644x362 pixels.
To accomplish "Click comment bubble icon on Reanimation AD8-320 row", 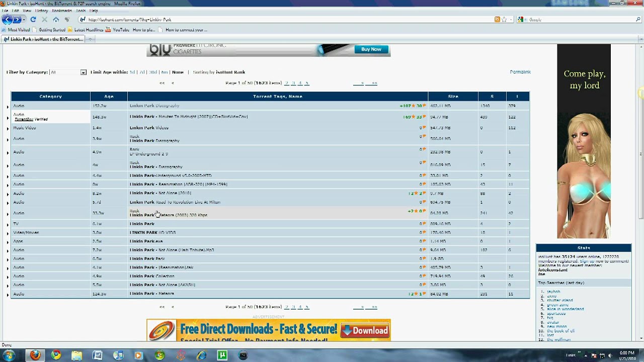I will (424, 184).
